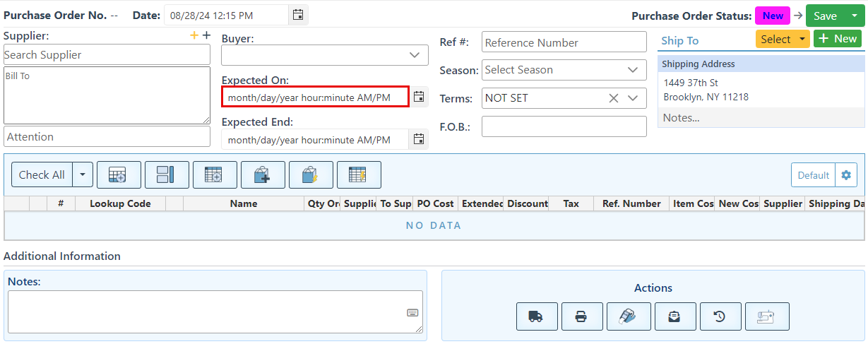
Task: Click the green Save button
Action: [x=825, y=16]
